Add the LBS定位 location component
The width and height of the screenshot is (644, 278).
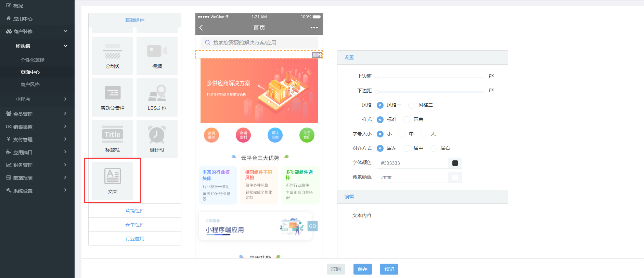[157, 97]
